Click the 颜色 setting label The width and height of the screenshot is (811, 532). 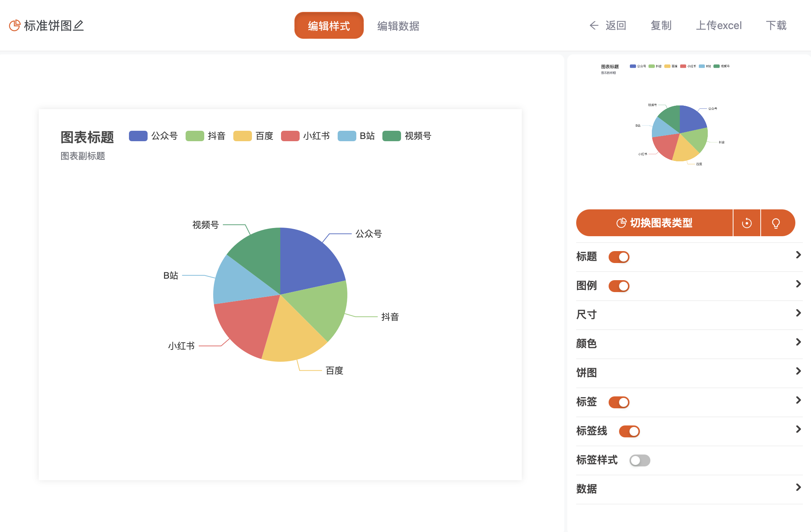tap(587, 343)
